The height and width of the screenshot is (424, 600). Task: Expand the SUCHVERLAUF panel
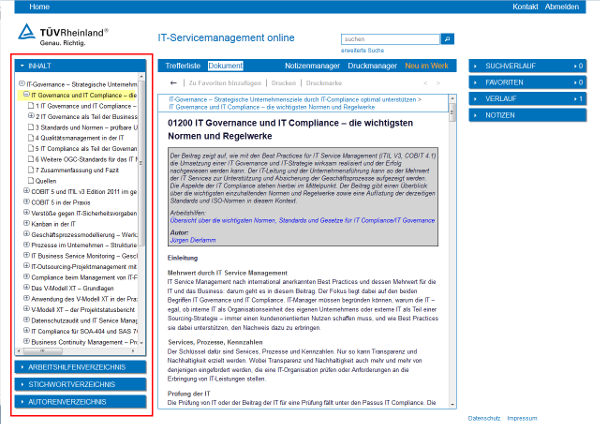point(527,66)
